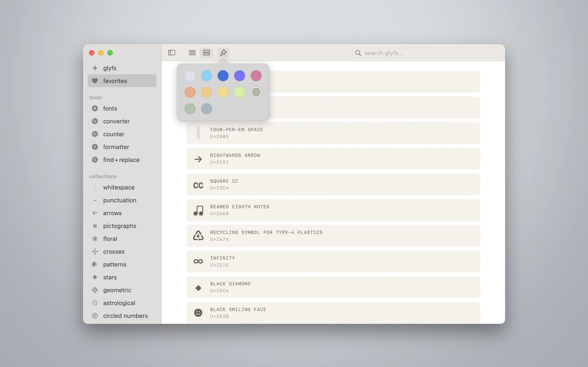Open the fonts tool
Screen dimensions: 588x367
(110, 108)
